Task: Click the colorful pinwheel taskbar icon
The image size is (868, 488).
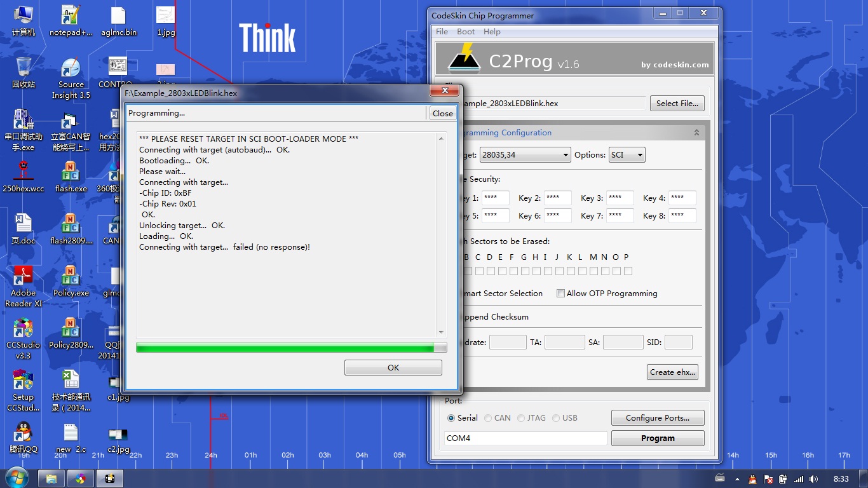Action: [81, 478]
